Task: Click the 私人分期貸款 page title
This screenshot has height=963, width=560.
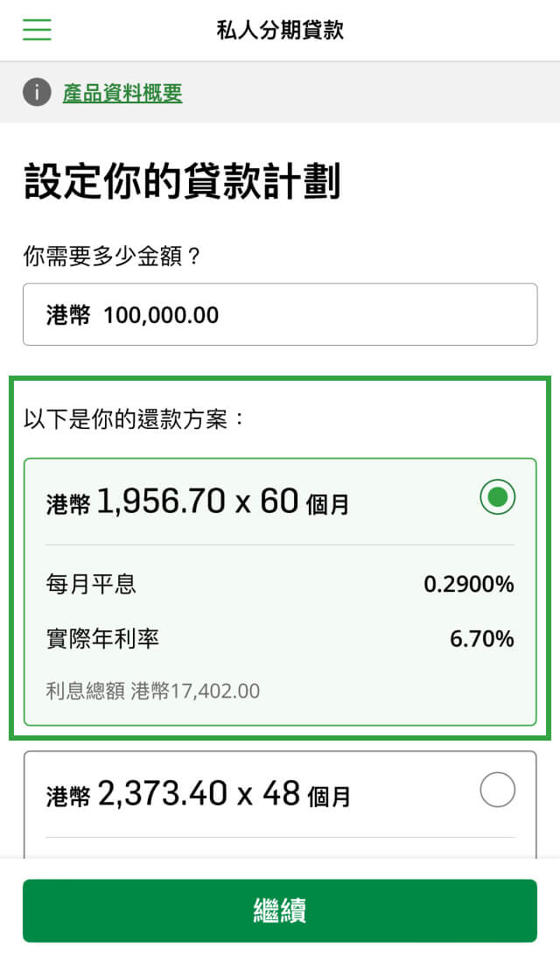Action: pos(280,31)
